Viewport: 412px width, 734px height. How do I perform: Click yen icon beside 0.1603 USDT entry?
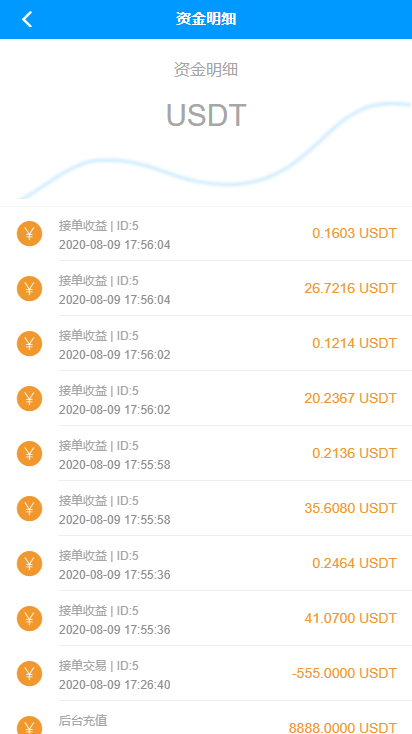(x=29, y=234)
